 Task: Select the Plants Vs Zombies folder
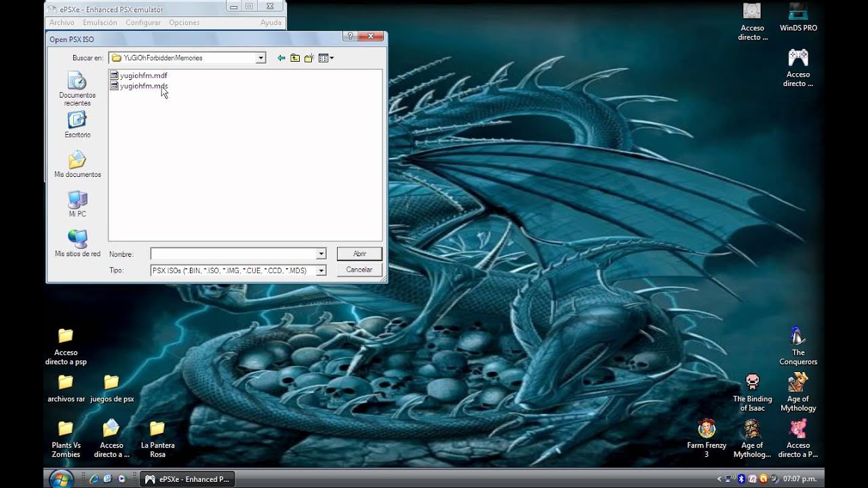point(66,439)
